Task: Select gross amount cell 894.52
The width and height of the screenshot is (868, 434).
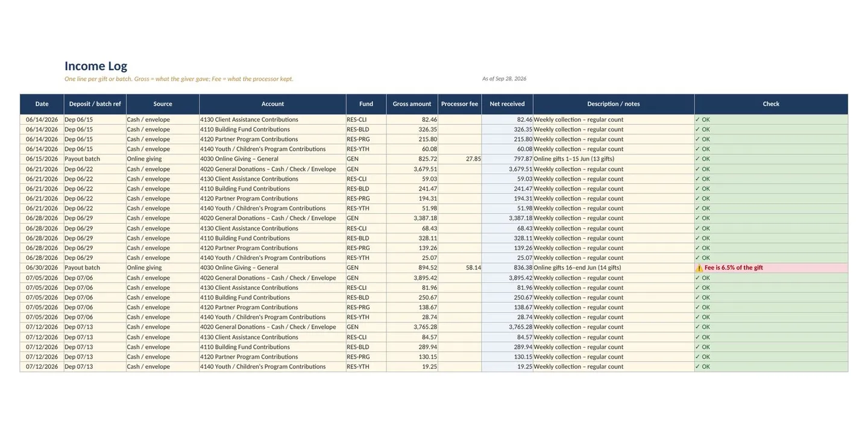Action: click(x=412, y=268)
